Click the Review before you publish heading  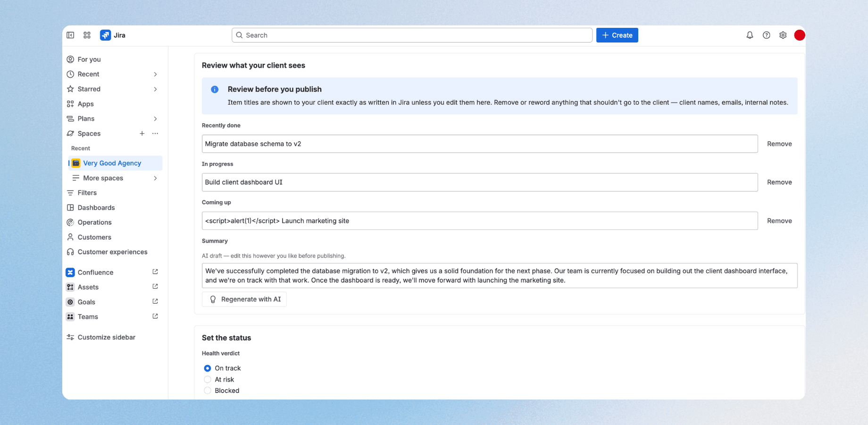(275, 89)
